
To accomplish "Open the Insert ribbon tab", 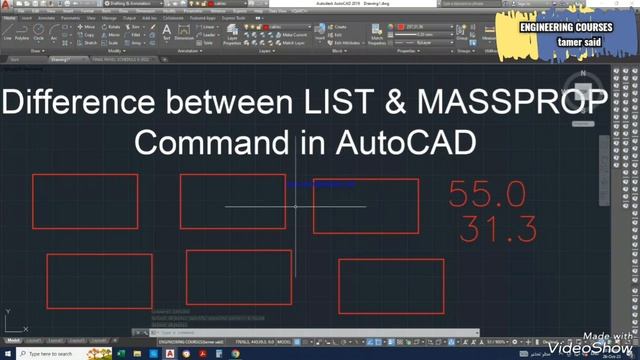I will coord(27,18).
